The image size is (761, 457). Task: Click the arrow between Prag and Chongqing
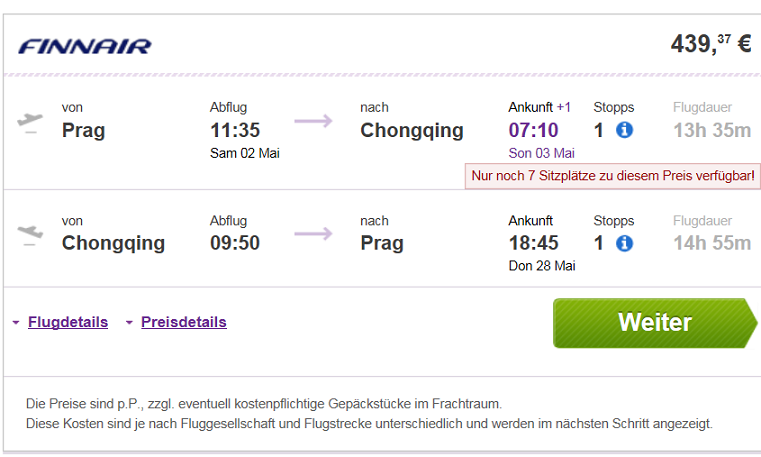click(313, 121)
